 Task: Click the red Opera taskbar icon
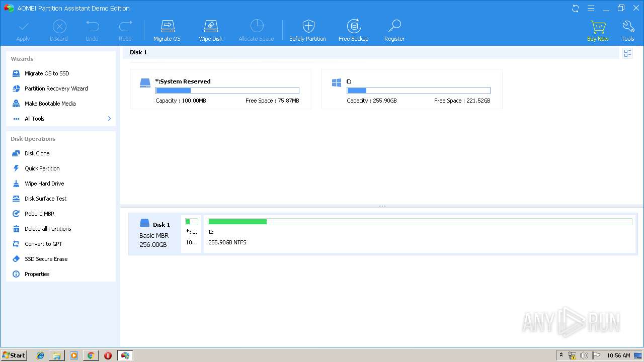[108, 355]
